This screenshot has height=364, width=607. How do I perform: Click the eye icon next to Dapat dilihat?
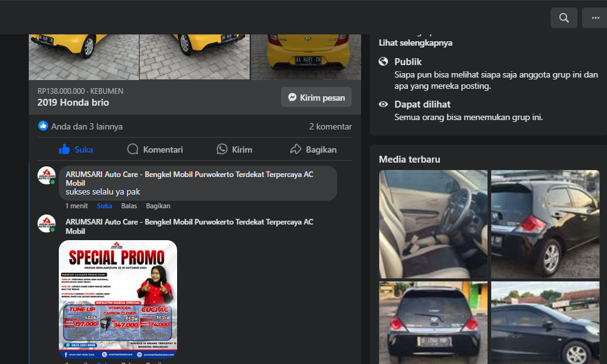(x=383, y=104)
